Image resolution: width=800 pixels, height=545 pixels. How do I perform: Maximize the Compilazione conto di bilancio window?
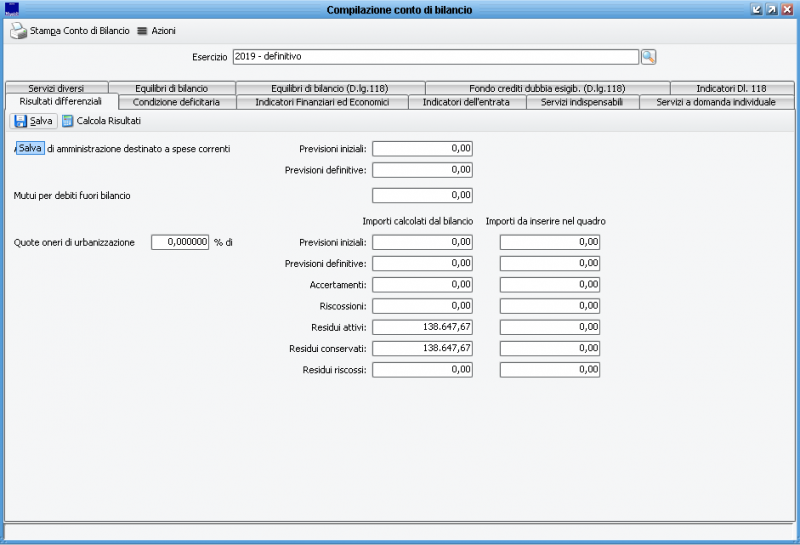[772, 9]
